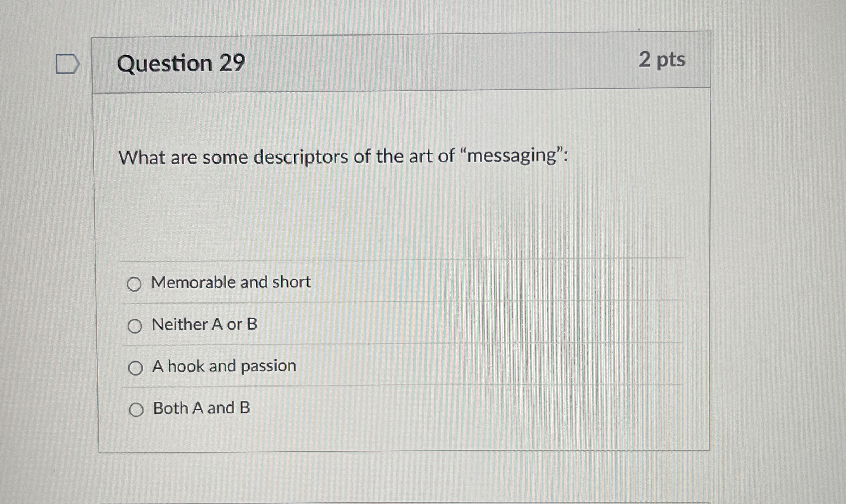Click the 'Neither A or B' option row

(x=204, y=325)
